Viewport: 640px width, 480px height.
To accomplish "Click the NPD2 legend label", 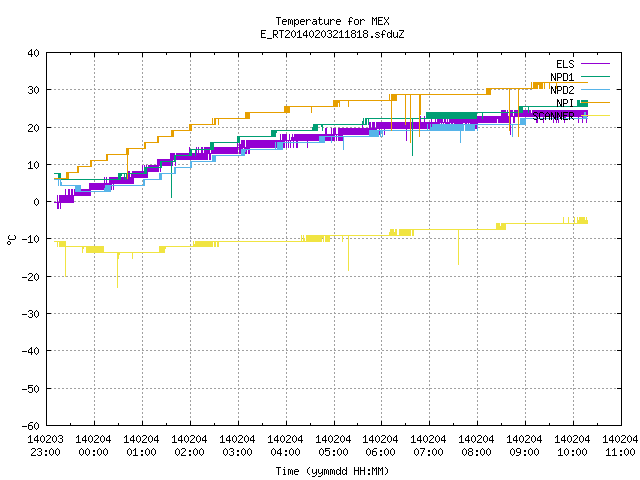I will 562,90.
